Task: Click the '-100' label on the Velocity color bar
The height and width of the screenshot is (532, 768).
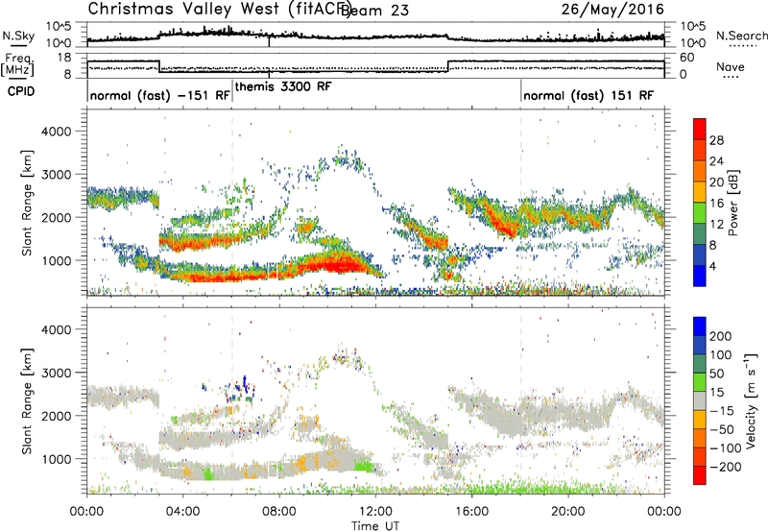Action: 726,448
